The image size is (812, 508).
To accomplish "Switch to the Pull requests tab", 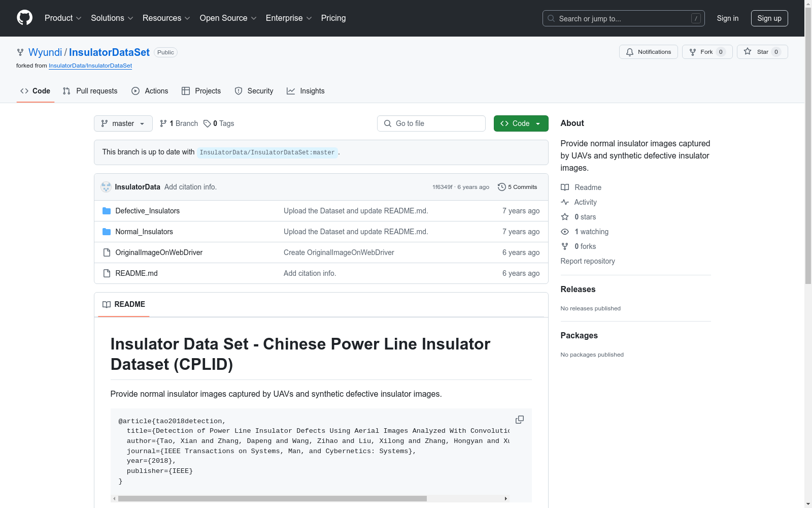I will [x=90, y=91].
